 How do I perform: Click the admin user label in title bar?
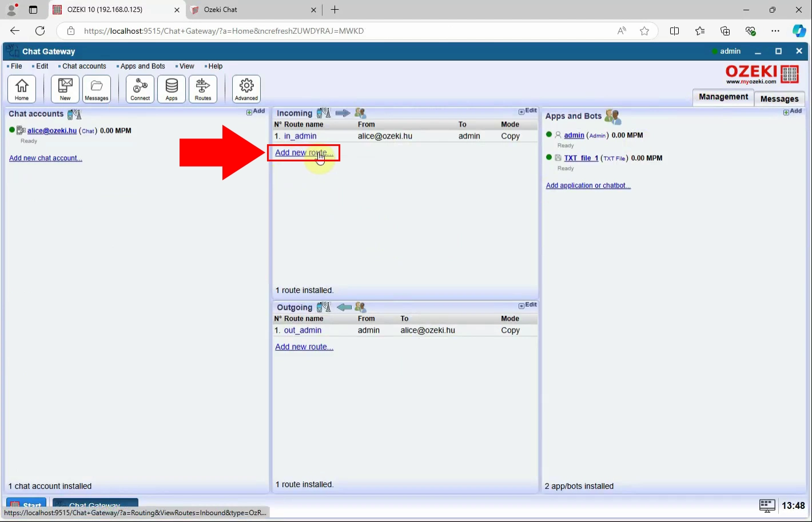tap(730, 52)
